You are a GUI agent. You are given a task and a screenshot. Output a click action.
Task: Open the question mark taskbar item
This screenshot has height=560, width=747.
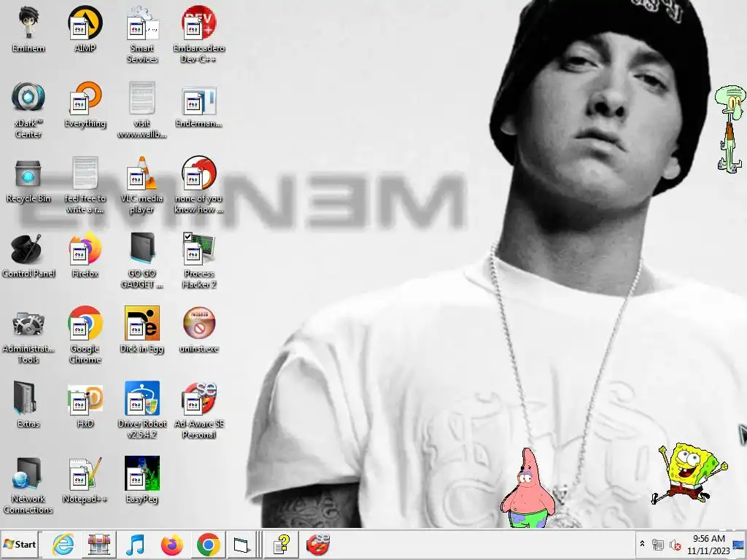click(x=282, y=544)
